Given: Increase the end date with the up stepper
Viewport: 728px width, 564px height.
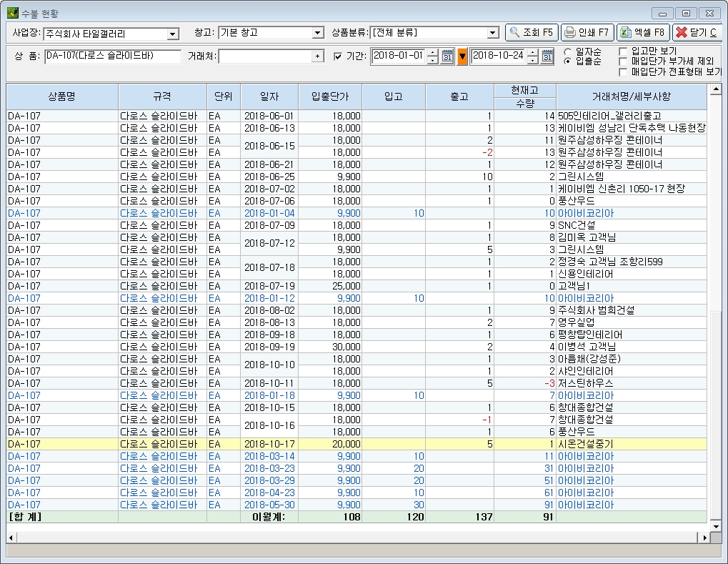Looking at the screenshot, I should (x=533, y=52).
